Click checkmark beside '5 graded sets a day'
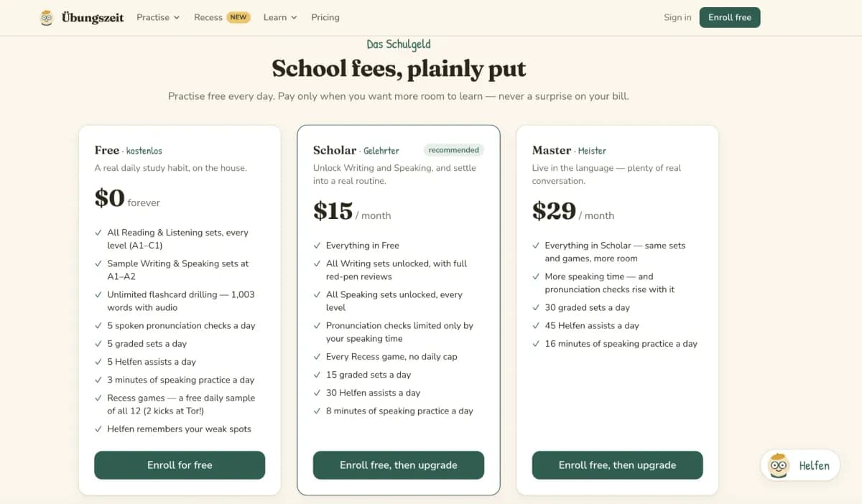862x504 pixels. click(98, 344)
